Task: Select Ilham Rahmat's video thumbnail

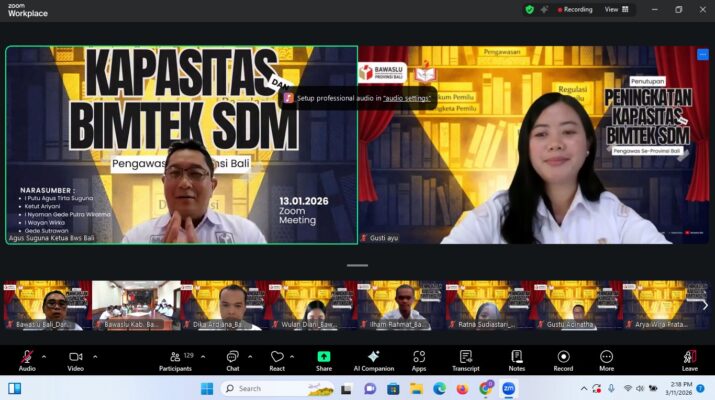Action: [402, 305]
